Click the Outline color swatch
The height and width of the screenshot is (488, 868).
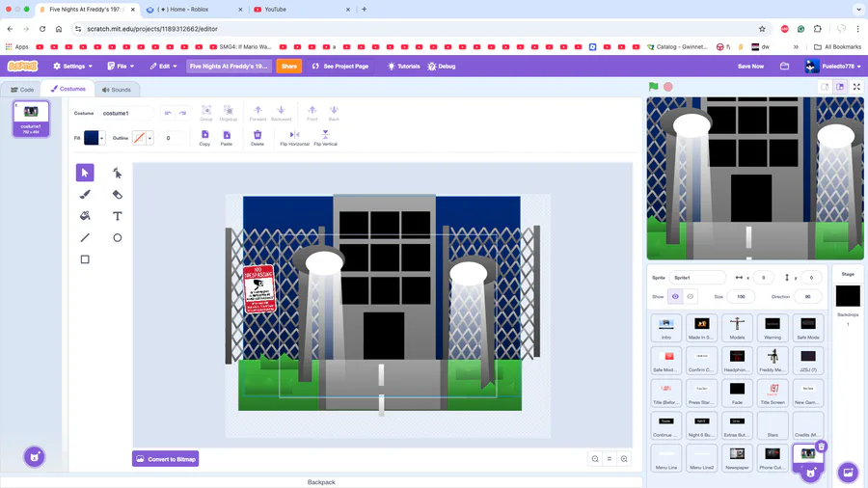(x=139, y=138)
